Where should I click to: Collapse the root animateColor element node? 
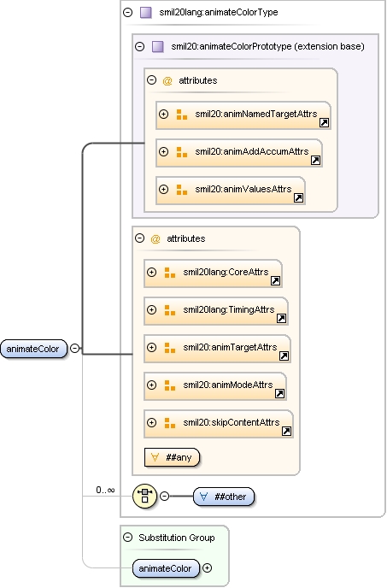(x=75, y=349)
